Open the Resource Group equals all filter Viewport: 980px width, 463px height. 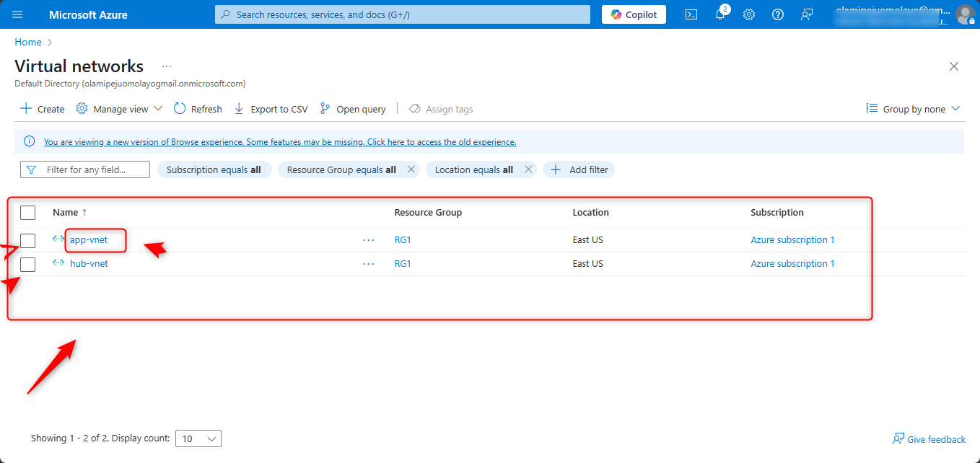click(341, 169)
